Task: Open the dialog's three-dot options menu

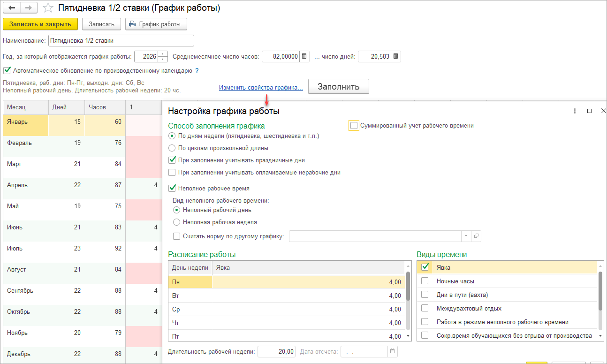Action: pyautogui.click(x=575, y=111)
